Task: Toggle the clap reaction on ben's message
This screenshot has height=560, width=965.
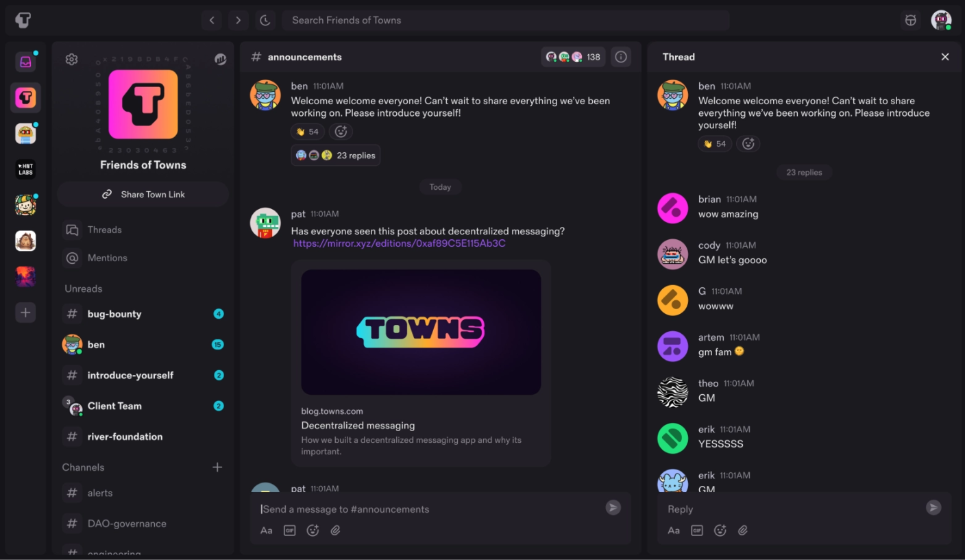Action: point(307,131)
